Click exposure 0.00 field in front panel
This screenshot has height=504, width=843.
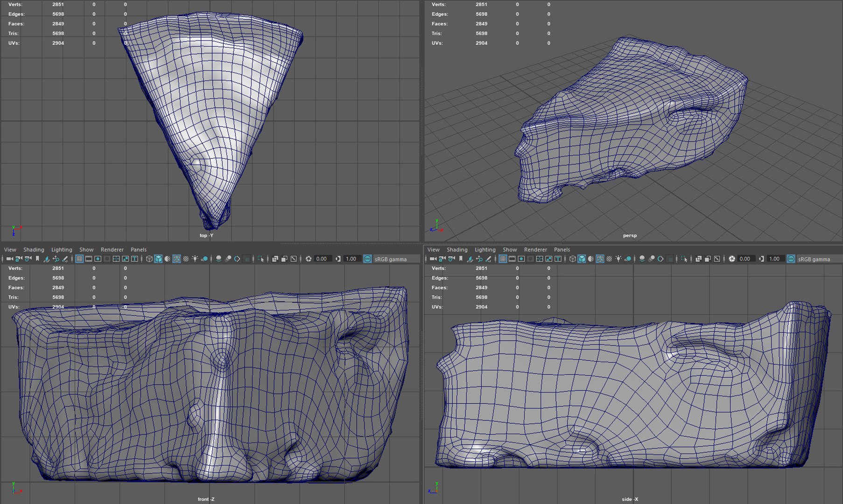coord(322,259)
